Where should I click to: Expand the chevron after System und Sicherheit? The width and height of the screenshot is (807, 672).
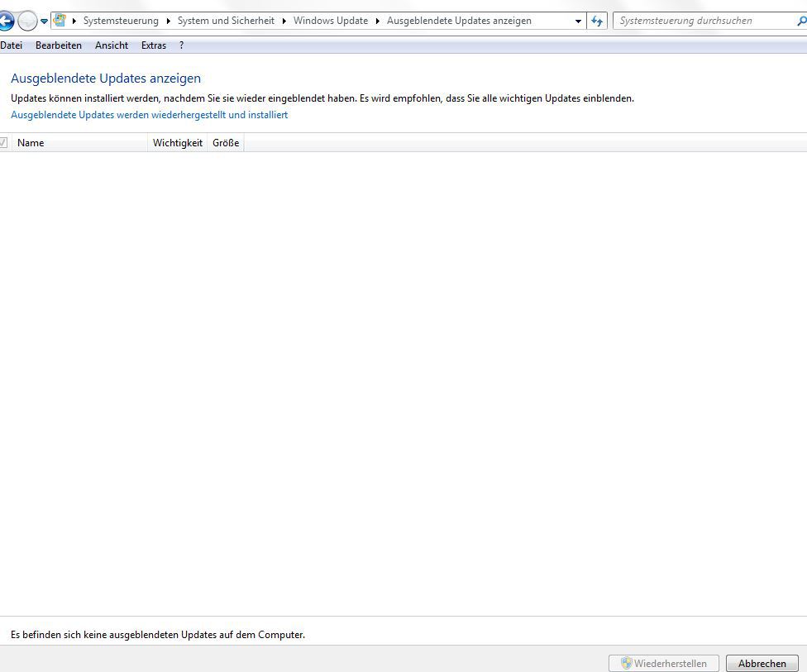284,21
